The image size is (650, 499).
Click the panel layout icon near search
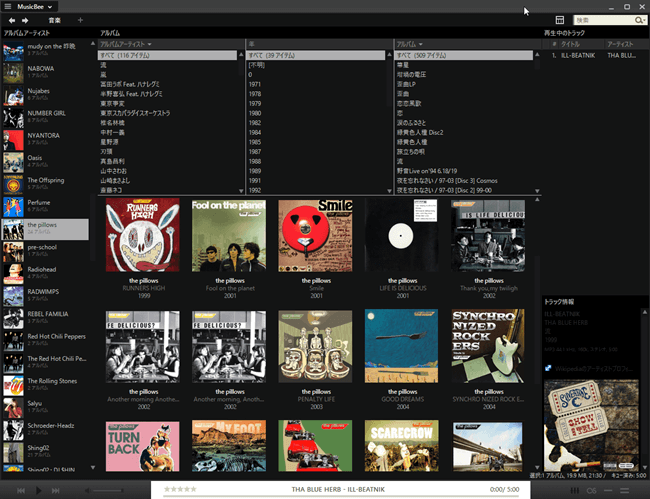tap(560, 20)
